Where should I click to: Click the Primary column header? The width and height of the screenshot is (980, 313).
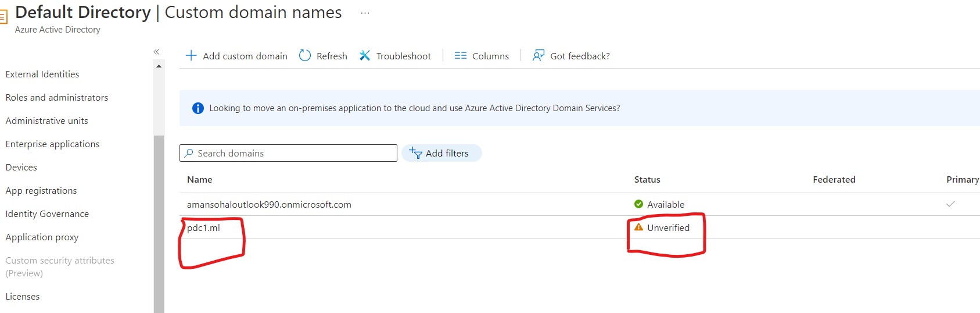[x=963, y=180]
